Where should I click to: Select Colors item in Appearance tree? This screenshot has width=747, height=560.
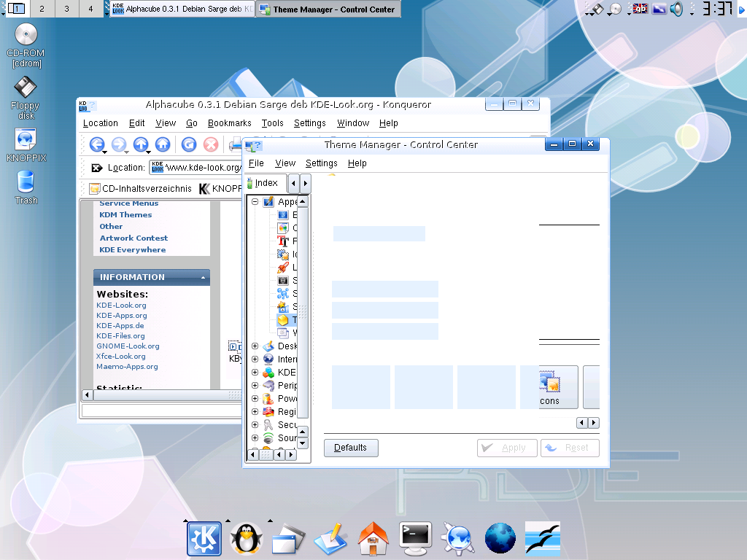pyautogui.click(x=287, y=227)
